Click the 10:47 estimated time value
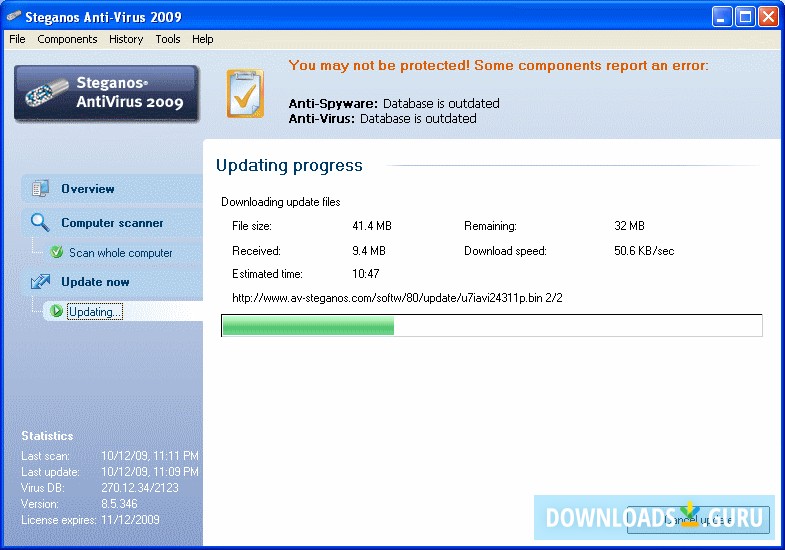785x550 pixels. (x=366, y=274)
